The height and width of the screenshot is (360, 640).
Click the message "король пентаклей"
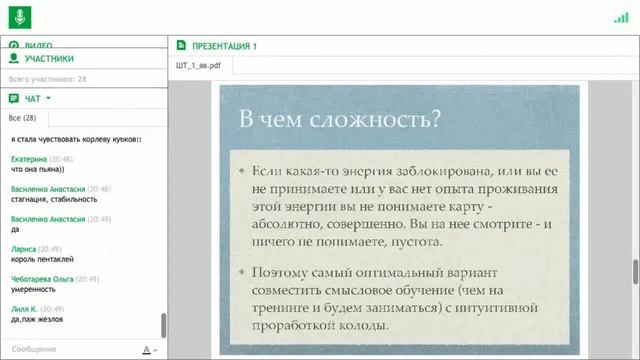(x=42, y=259)
